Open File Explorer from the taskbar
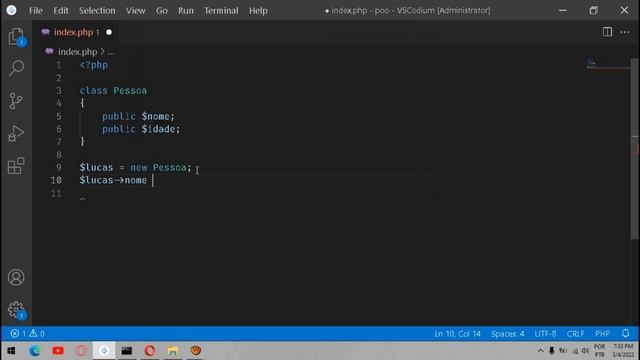This screenshot has width=640, height=360. click(173, 351)
